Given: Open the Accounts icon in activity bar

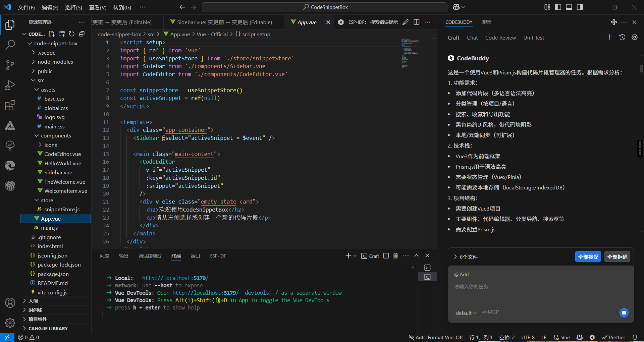Looking at the screenshot, I should coord(10,303).
